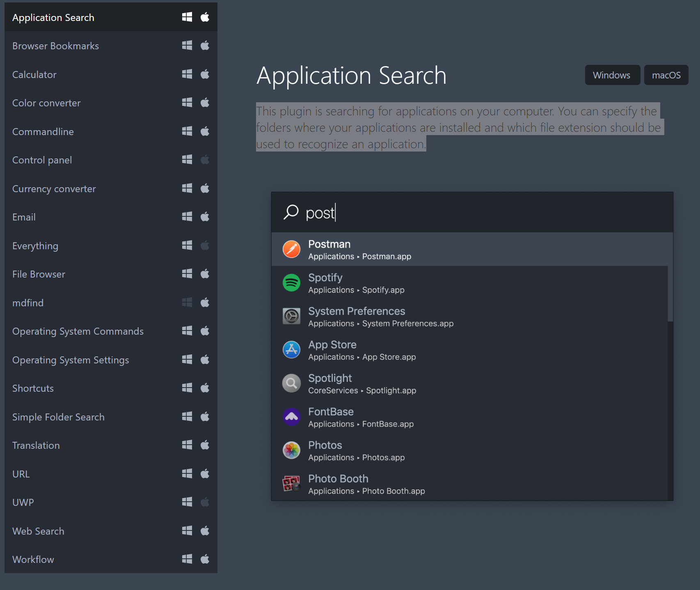The height and width of the screenshot is (590, 700).
Task: Click Windows icon next to Application Search
Action: 187,17
